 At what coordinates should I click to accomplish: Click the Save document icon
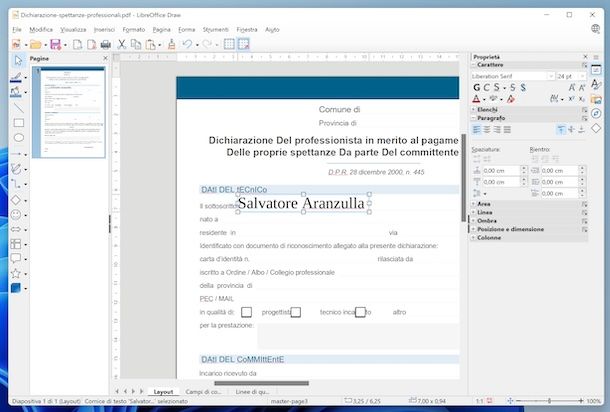pos(56,44)
